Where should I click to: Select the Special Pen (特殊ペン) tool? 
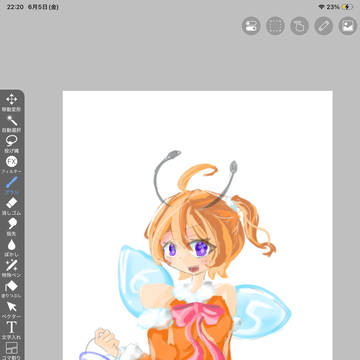[12, 268]
